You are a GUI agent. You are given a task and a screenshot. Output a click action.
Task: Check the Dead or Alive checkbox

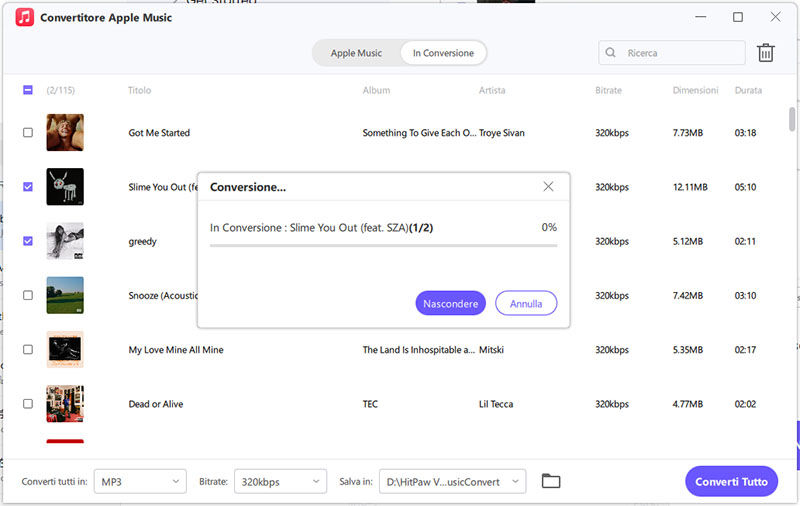tap(28, 403)
